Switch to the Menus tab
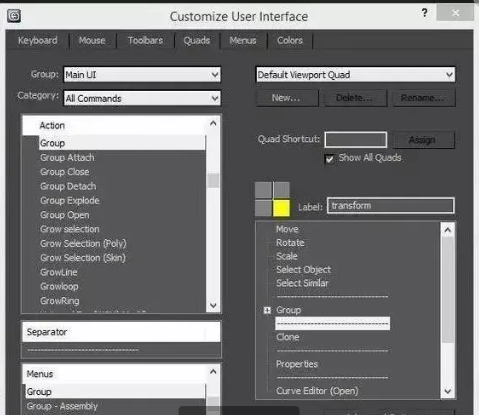 [243, 41]
